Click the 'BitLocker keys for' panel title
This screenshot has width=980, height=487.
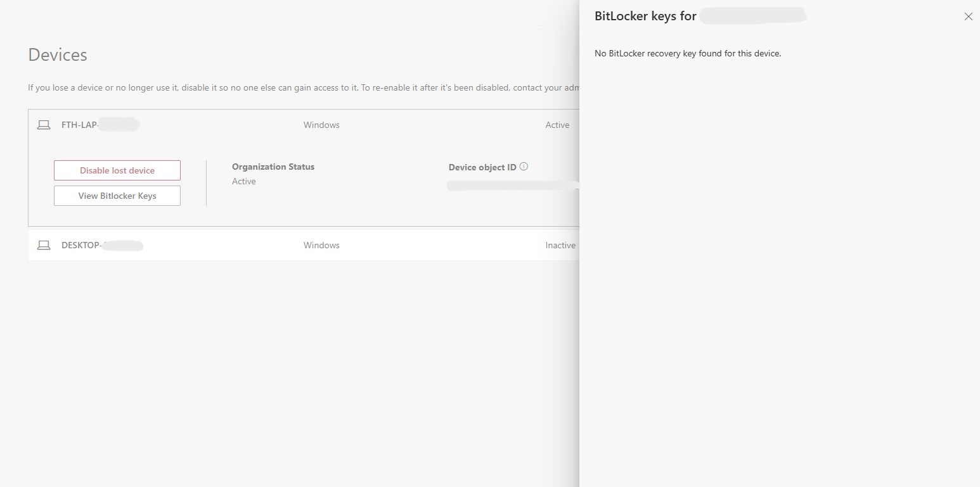tap(645, 16)
